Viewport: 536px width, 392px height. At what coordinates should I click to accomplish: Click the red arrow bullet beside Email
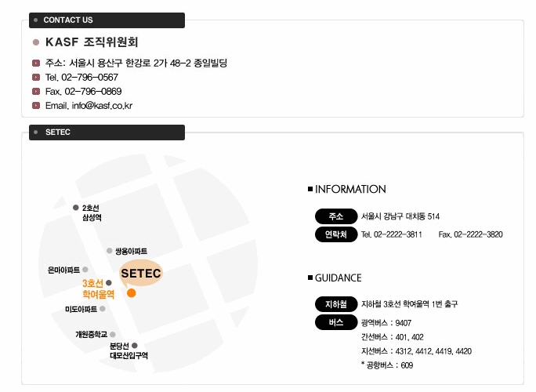[36, 105]
